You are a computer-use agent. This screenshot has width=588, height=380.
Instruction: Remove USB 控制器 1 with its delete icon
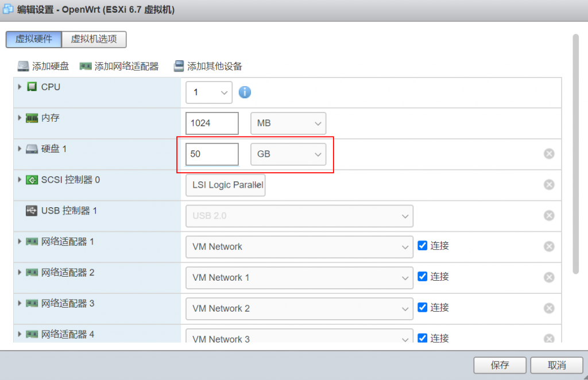pos(549,215)
